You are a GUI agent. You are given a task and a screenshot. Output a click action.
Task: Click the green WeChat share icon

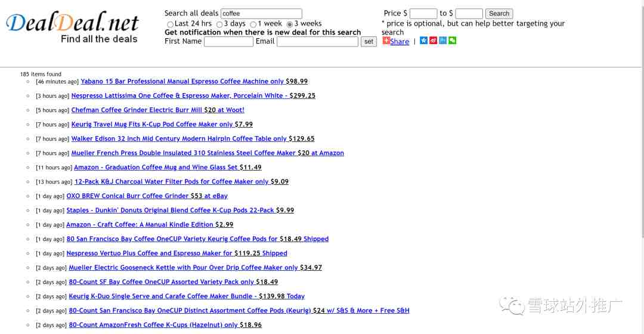[x=452, y=41]
